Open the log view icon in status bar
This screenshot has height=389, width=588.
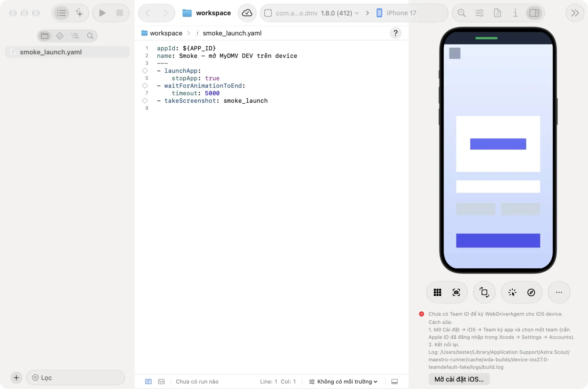[x=148, y=382]
